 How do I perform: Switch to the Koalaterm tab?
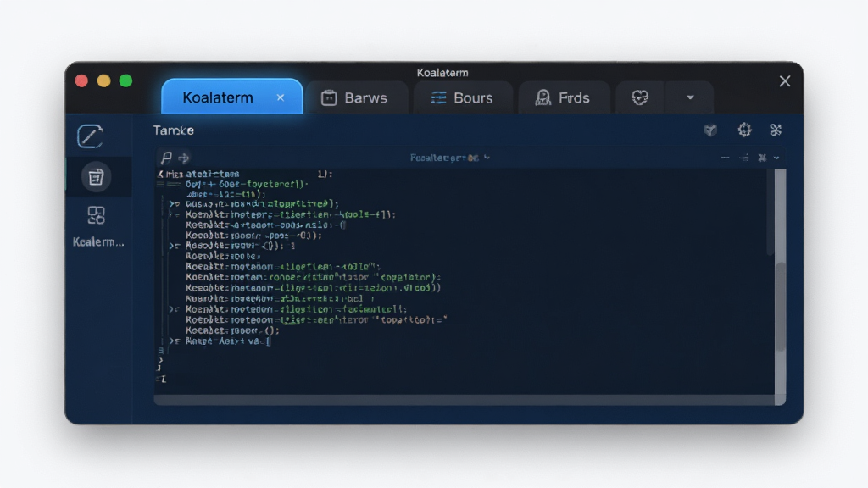coord(231,97)
